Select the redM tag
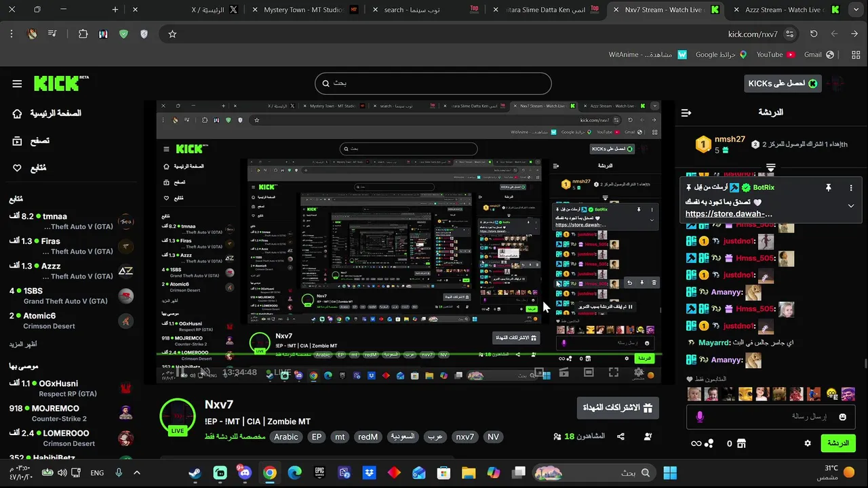 coord(368,437)
